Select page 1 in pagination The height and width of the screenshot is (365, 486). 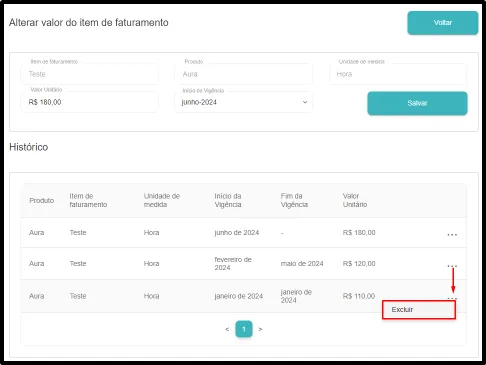pos(244,329)
